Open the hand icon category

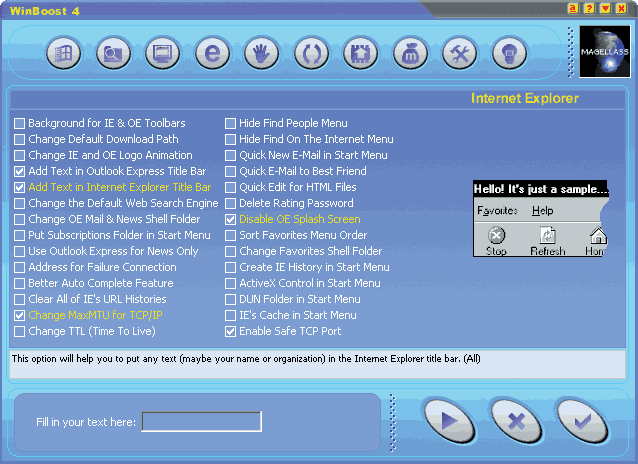point(261,52)
